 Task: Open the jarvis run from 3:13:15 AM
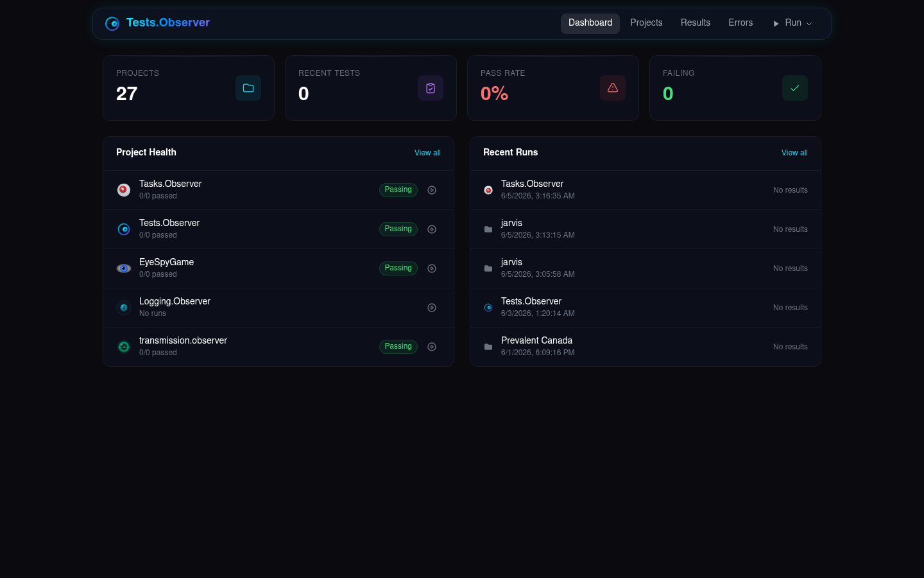point(646,229)
